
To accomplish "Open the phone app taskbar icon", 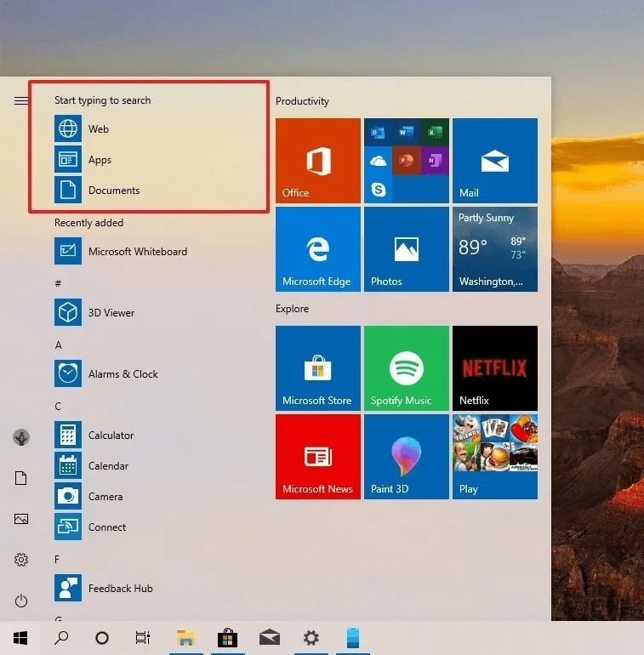I will (353, 638).
